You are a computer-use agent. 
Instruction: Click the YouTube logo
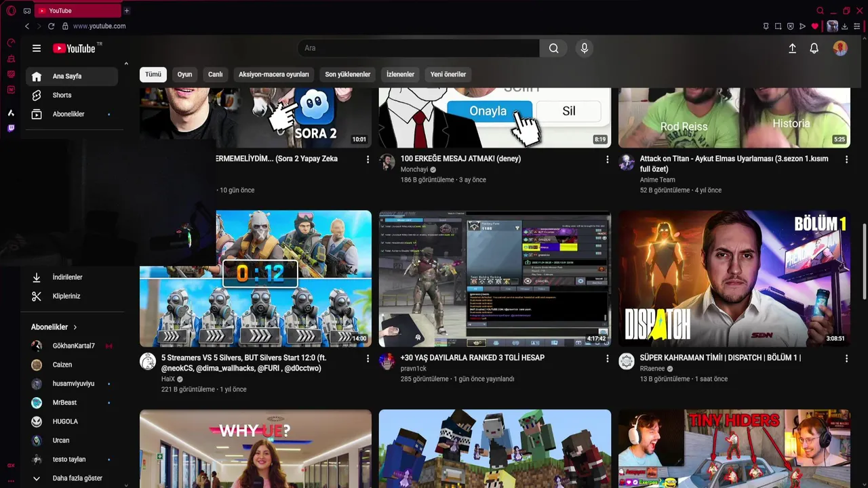(x=74, y=48)
